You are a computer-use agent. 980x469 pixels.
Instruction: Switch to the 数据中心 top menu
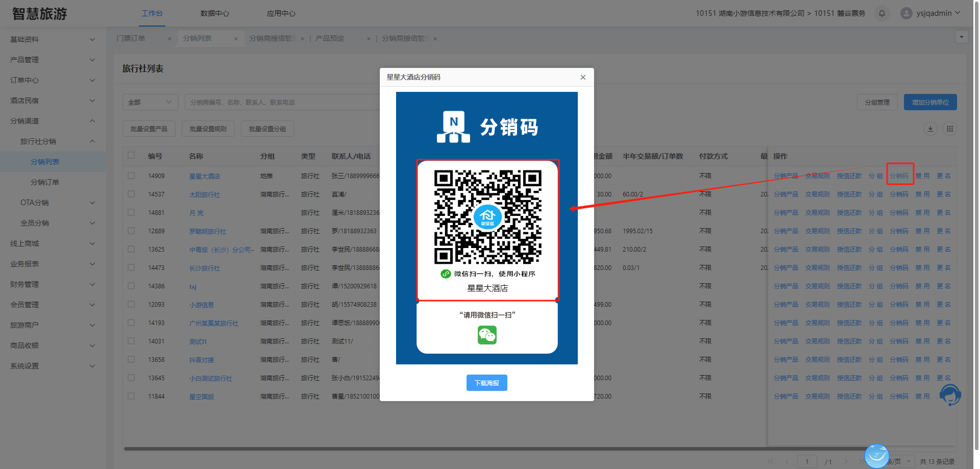214,13
